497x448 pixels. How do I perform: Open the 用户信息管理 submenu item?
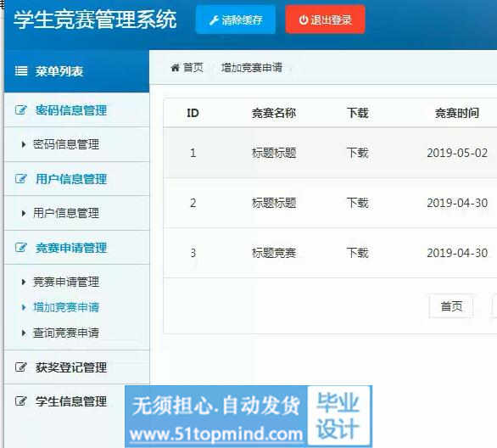[x=66, y=213]
